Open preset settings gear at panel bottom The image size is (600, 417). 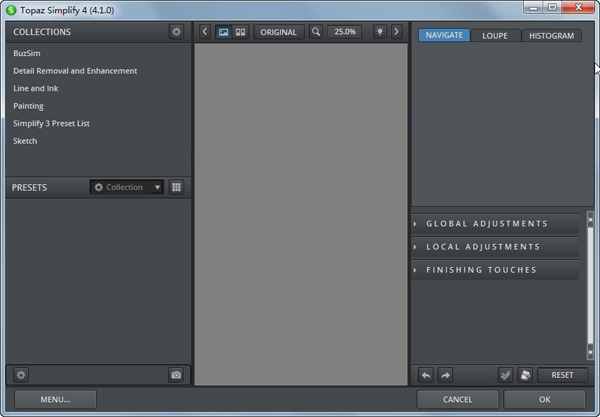click(x=21, y=375)
